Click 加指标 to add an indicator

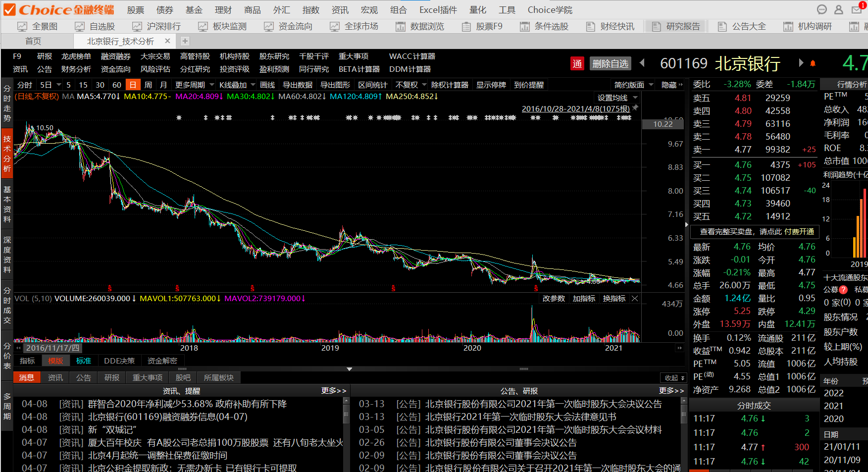(x=584, y=299)
